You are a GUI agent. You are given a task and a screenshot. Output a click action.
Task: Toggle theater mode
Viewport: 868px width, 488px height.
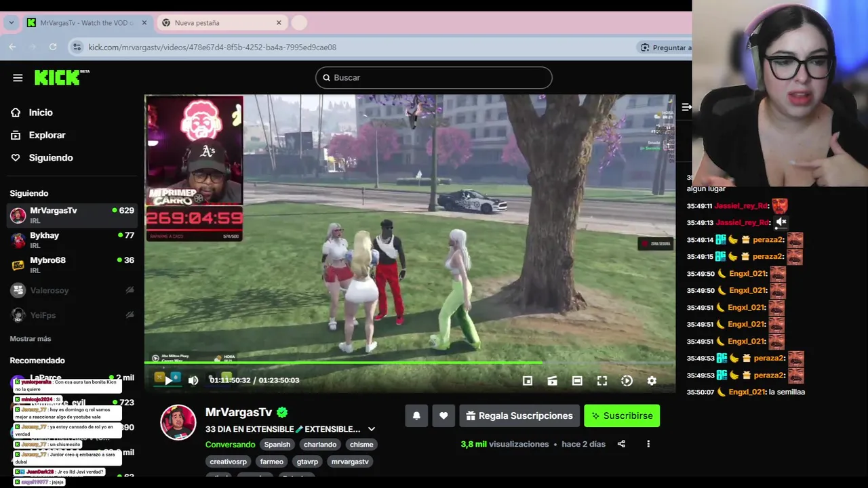point(577,381)
